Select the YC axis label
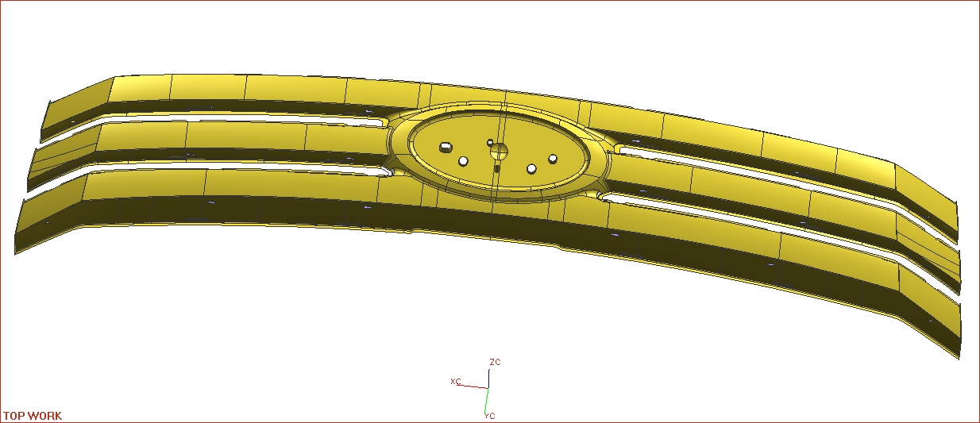Viewport: 980px width, 423px height. [x=490, y=415]
